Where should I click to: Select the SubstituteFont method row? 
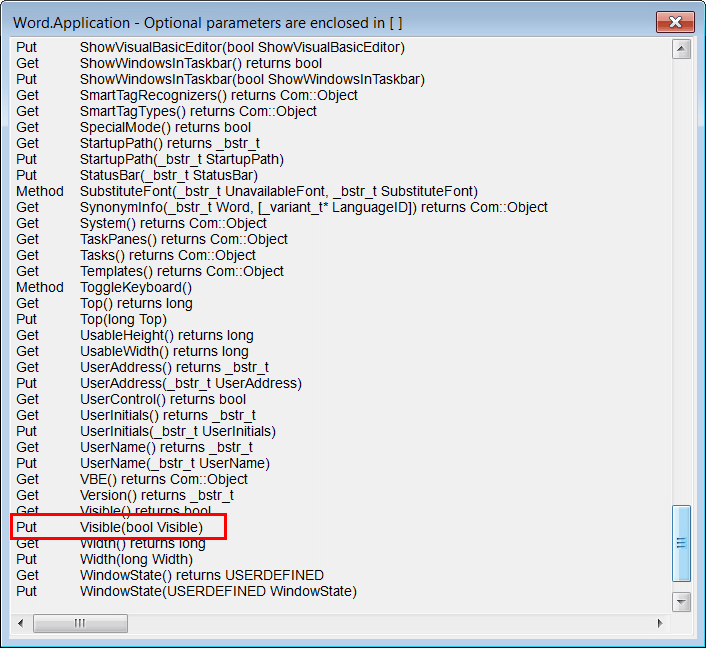[x=247, y=191]
